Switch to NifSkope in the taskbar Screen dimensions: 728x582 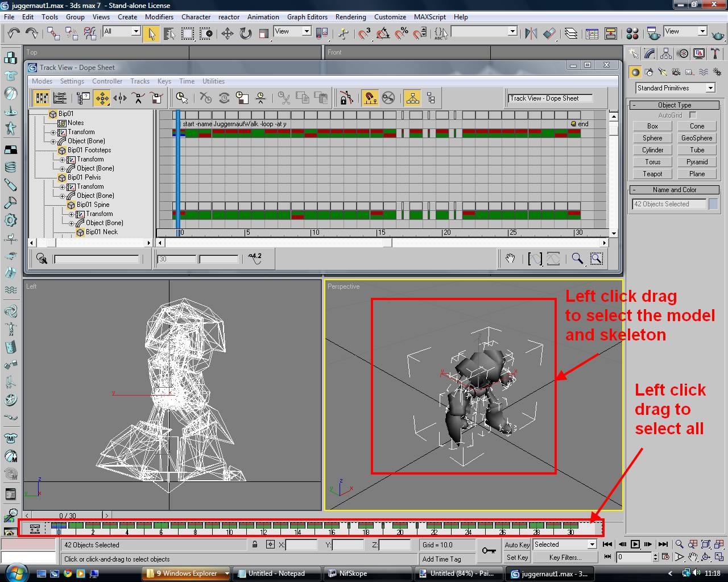[369, 573]
